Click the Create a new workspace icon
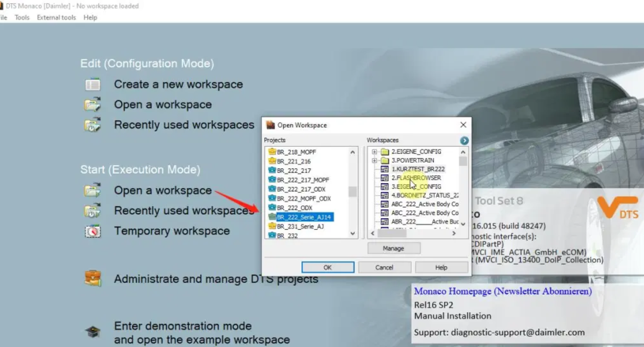The height and width of the screenshot is (347, 644). pyautogui.click(x=93, y=84)
